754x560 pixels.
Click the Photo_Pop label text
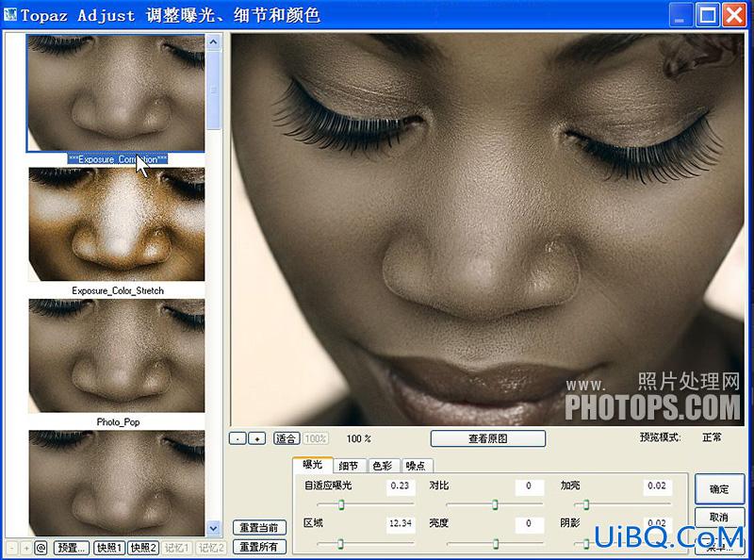tap(118, 422)
